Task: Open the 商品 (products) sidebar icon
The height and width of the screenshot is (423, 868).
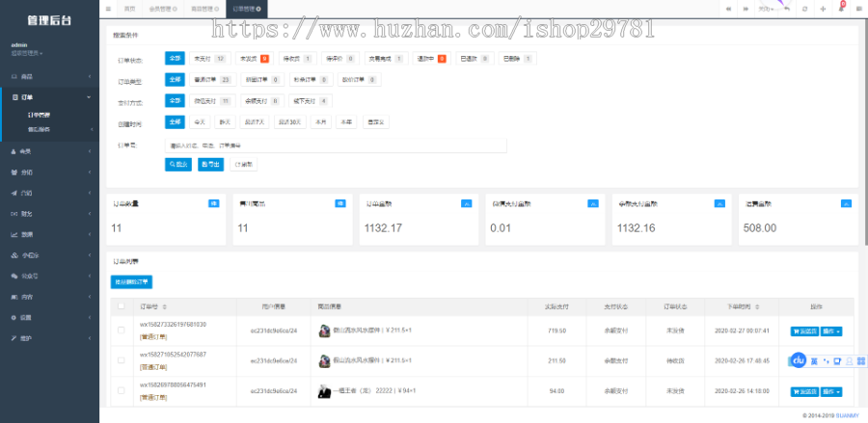Action: coord(14,76)
